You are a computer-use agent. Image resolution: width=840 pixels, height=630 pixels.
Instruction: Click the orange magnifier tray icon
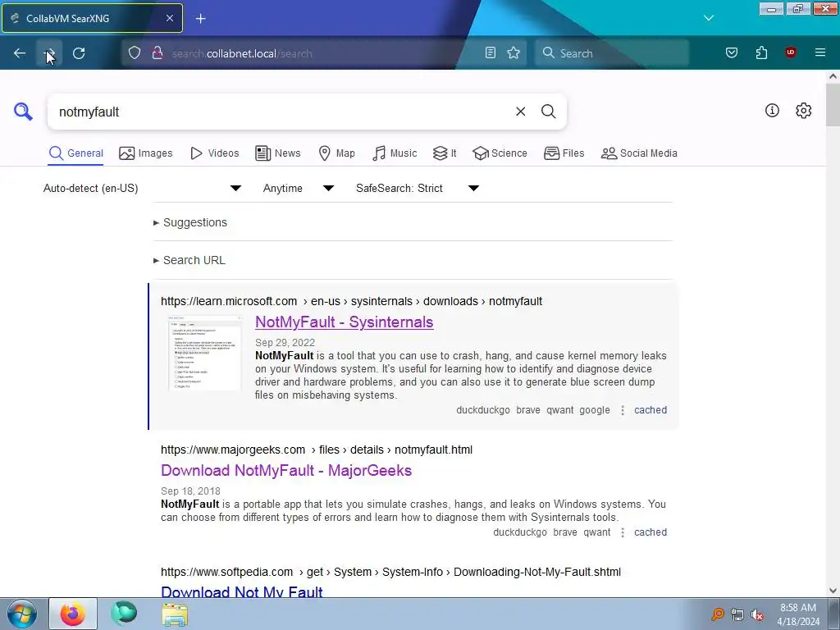717,614
